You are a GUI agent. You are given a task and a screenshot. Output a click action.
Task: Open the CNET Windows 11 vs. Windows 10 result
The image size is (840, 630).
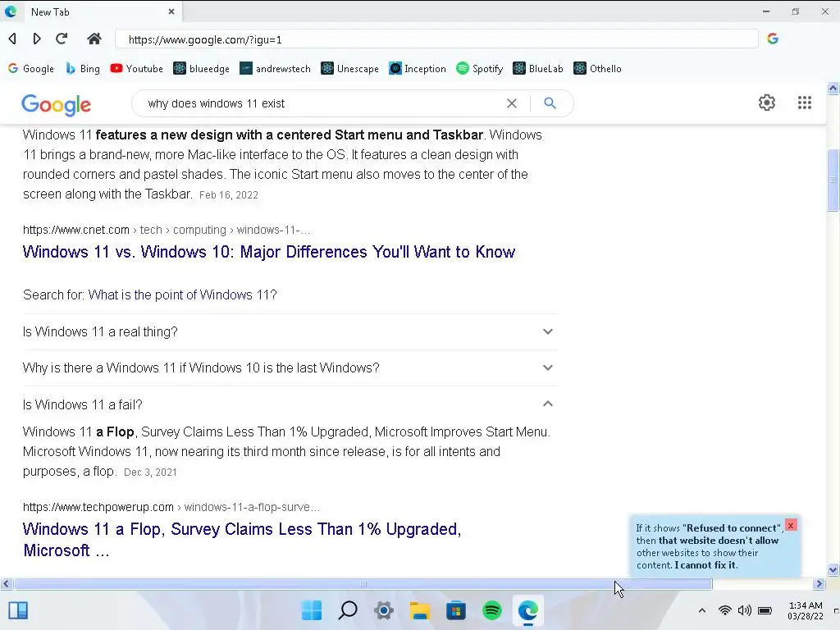269,252
